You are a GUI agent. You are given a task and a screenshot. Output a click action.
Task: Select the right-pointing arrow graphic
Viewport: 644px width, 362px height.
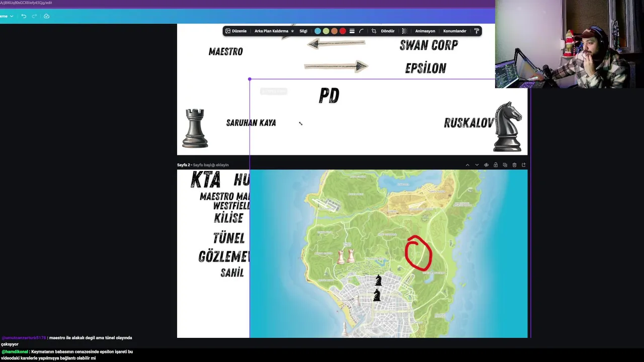click(x=336, y=66)
